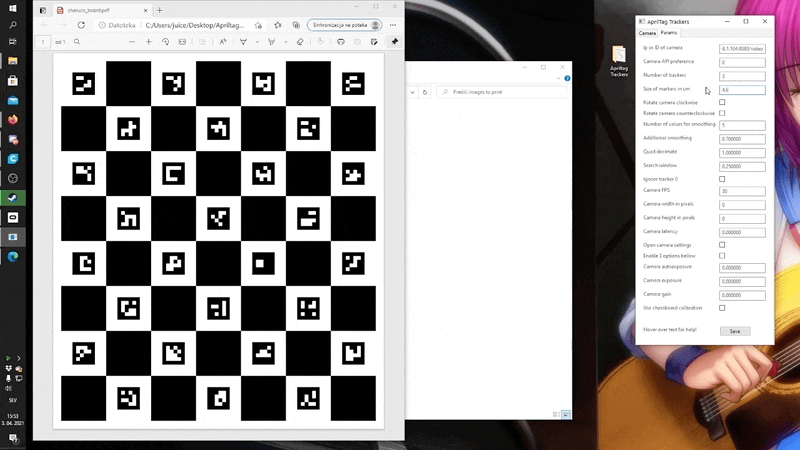
Task: Open help icon in print dialog window
Action: 567,79
